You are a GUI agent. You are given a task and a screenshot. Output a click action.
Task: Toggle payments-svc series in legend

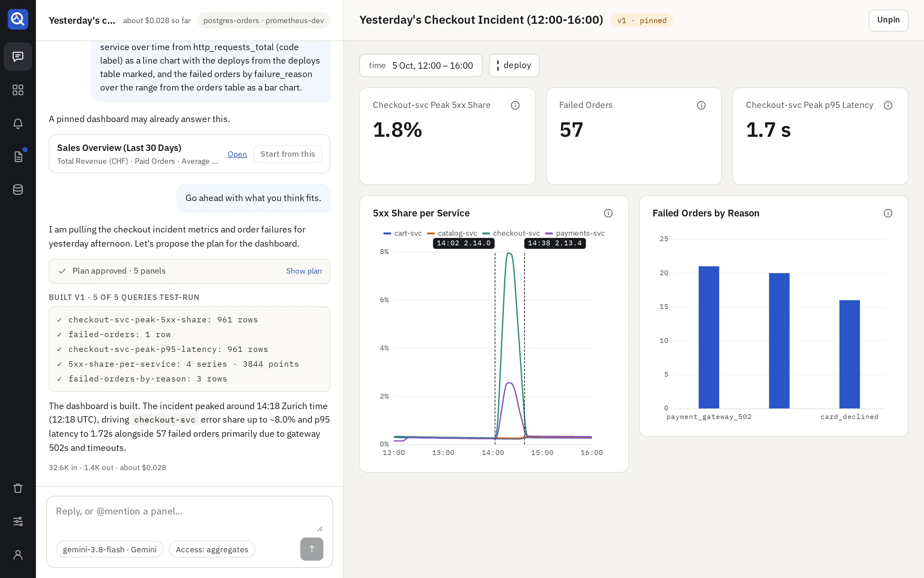coord(575,233)
